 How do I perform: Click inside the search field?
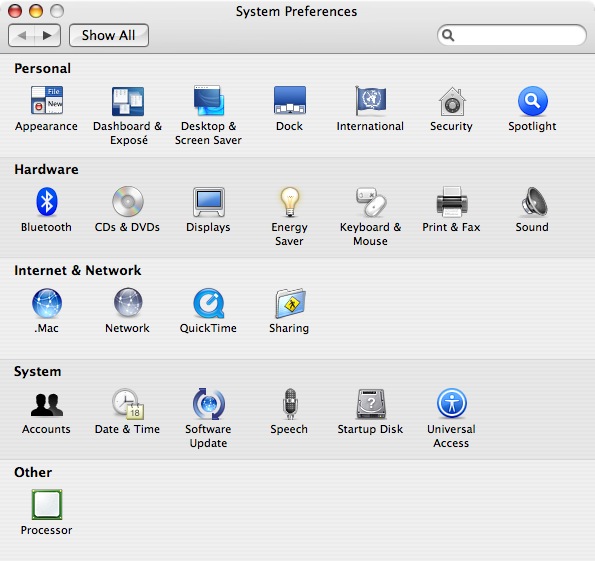[512, 35]
